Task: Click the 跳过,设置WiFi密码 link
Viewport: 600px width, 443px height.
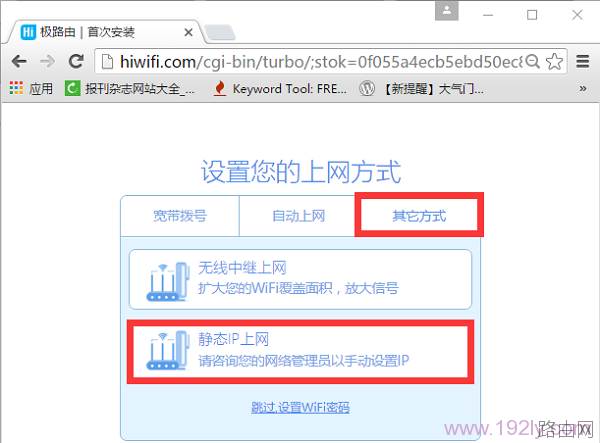Action: 300,407
